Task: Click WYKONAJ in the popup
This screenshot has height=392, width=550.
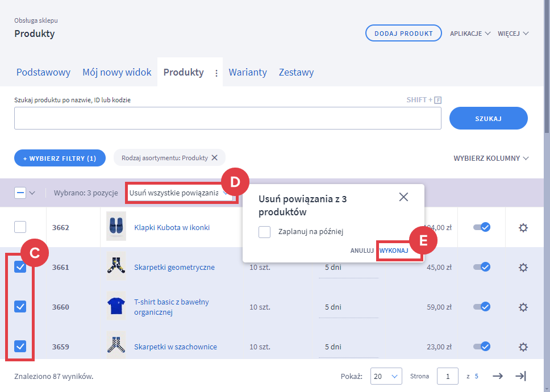Action: click(394, 251)
